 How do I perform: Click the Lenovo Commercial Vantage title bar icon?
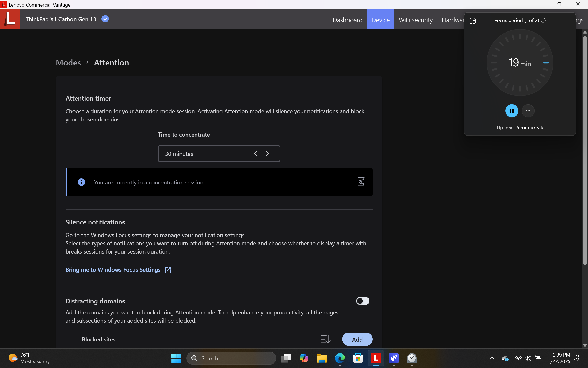click(x=4, y=4)
